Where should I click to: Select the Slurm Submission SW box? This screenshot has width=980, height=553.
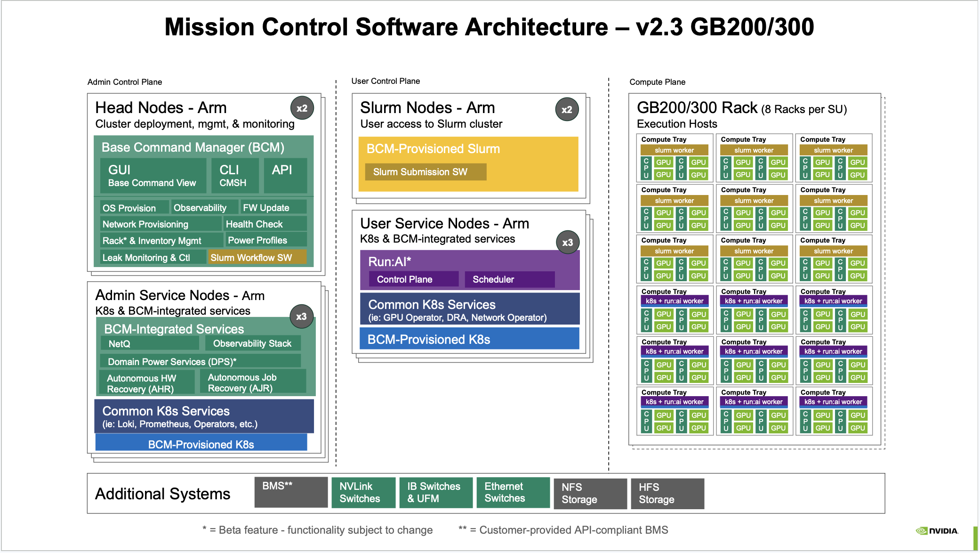tap(425, 172)
